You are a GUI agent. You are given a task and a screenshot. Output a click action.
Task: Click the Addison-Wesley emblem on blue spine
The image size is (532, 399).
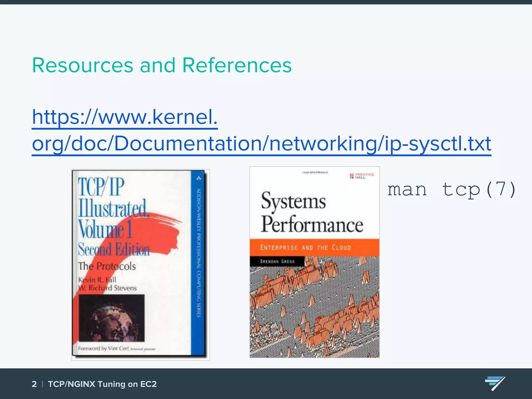(199, 178)
